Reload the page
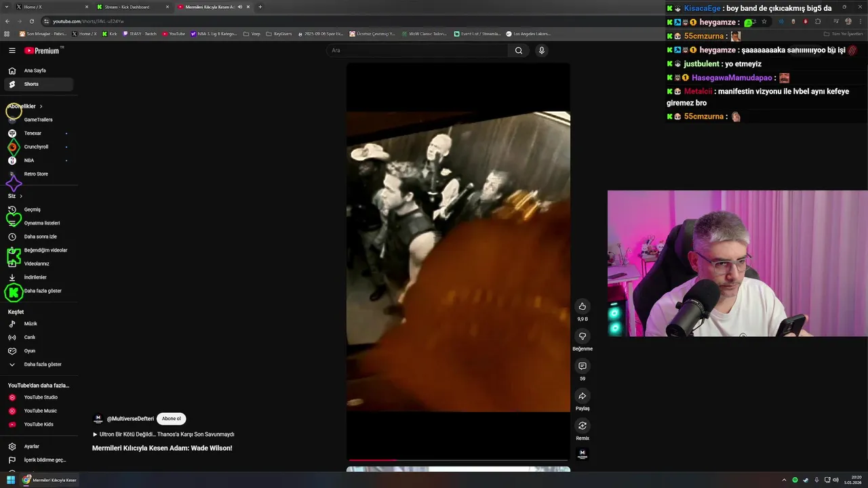Viewport: 868px width, 488px height. [x=31, y=21]
